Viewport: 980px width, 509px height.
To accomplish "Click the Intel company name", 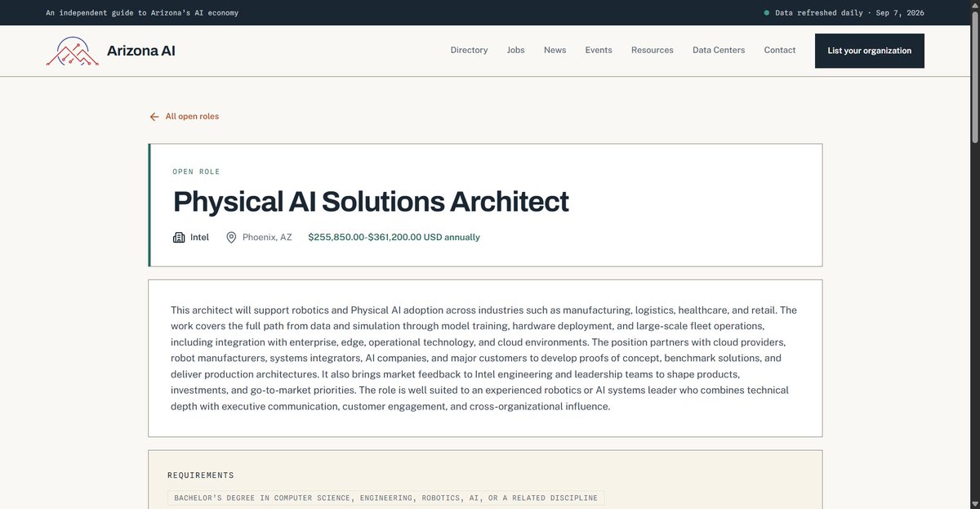I will coord(199,238).
